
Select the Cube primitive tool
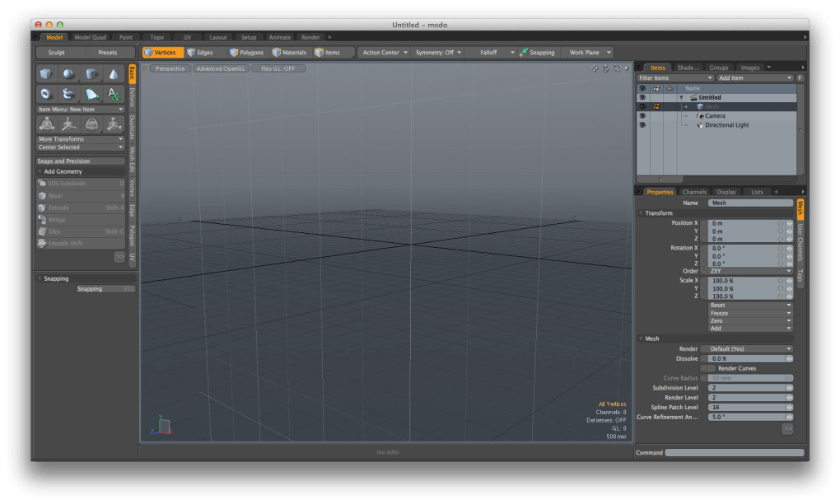coord(46,74)
